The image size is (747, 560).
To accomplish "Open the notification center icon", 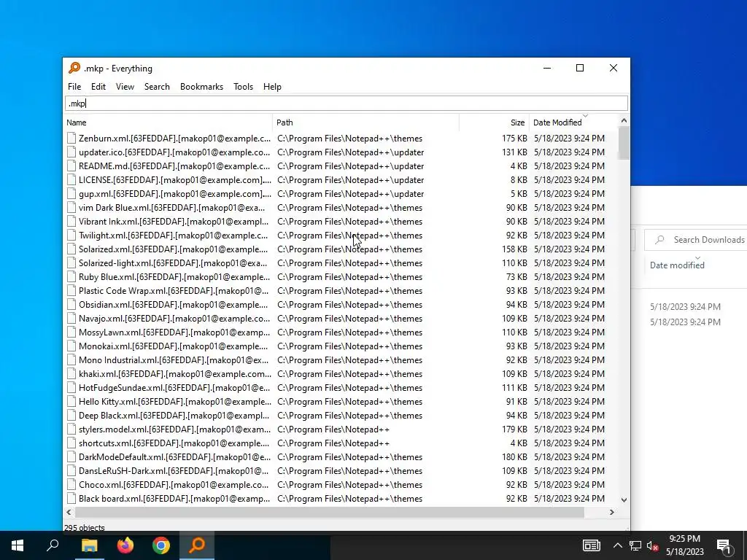I will pos(724,546).
